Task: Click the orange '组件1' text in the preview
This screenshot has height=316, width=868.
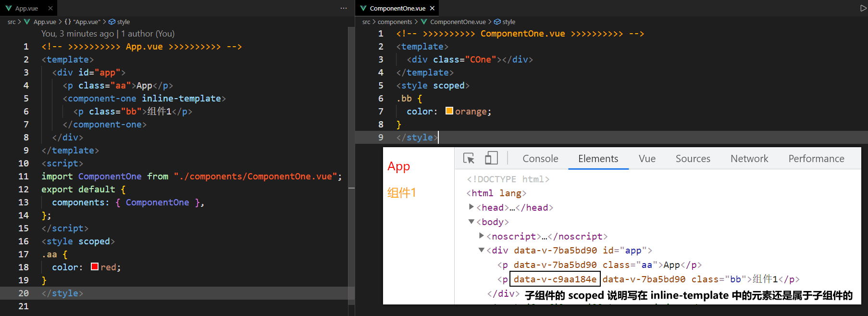Action: point(402,192)
